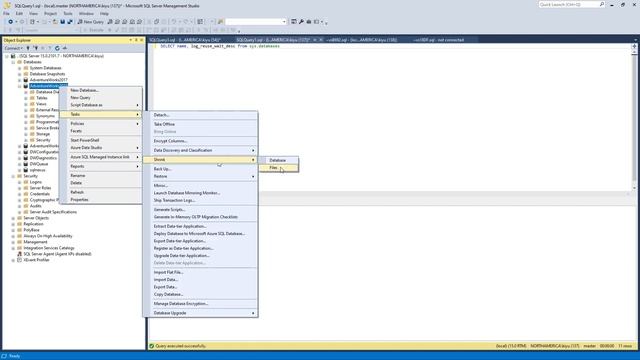The height and width of the screenshot is (360, 640).
Task: Collapse the Security tree node
Action: tap(13, 176)
